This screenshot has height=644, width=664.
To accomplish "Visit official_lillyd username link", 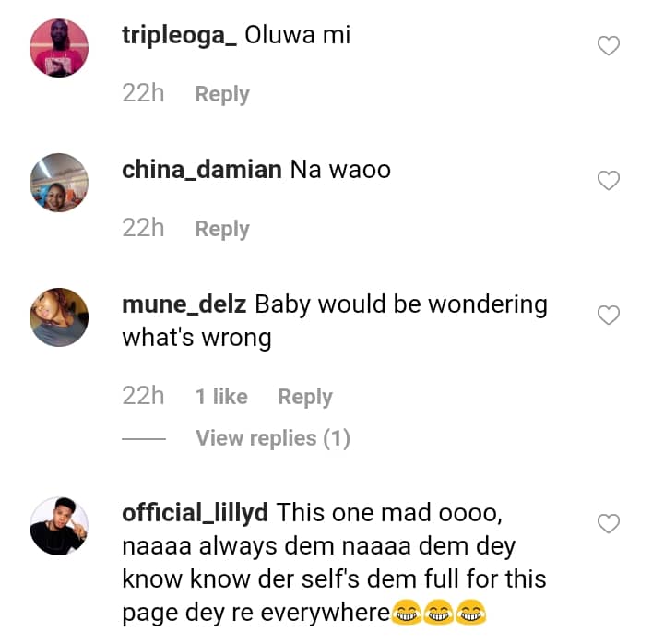I will point(196,512).
